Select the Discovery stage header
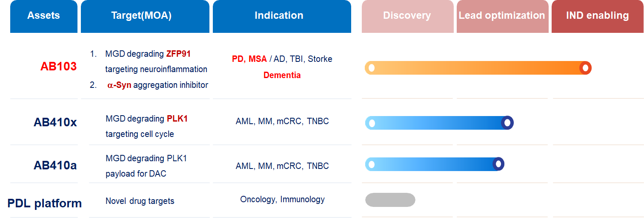Screen dimensions: 644x218 [406, 16]
